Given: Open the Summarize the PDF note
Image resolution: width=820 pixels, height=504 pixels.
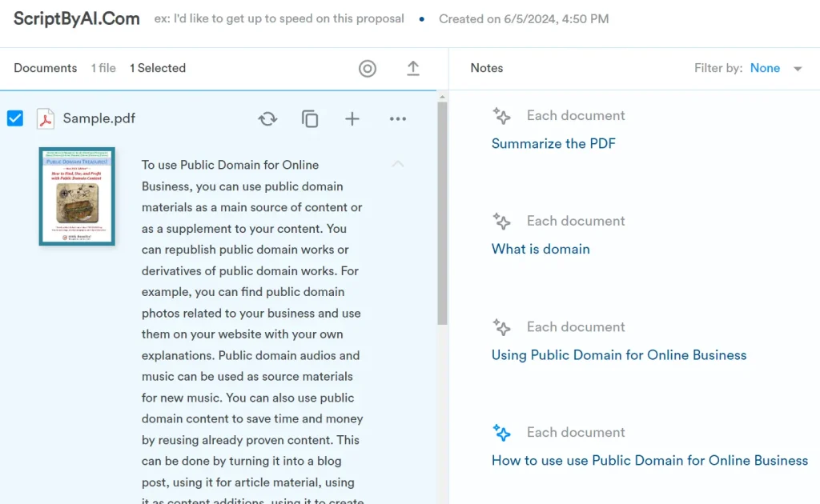Looking at the screenshot, I should (553, 143).
